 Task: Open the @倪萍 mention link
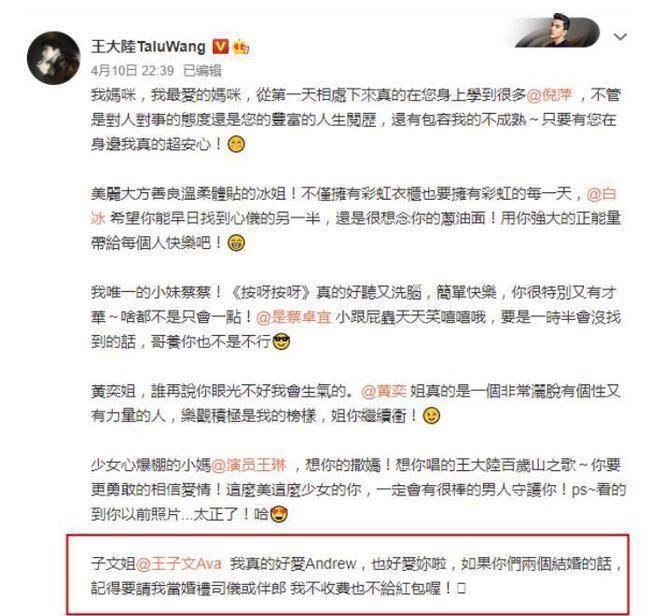[549, 95]
